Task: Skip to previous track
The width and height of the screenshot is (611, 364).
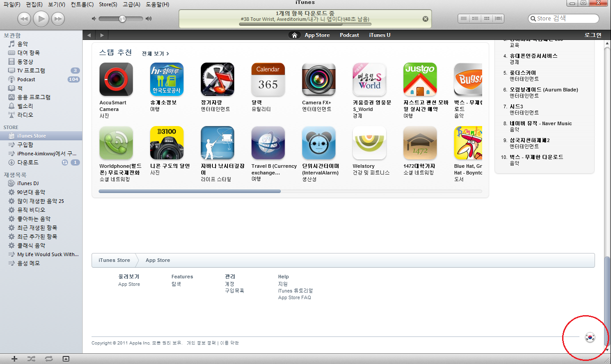Action: tap(24, 19)
